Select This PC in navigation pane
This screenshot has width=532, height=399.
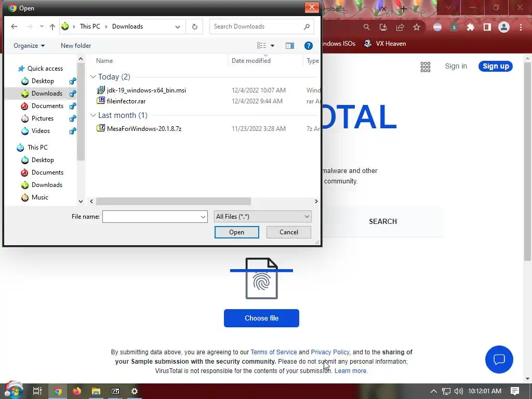tap(33, 147)
